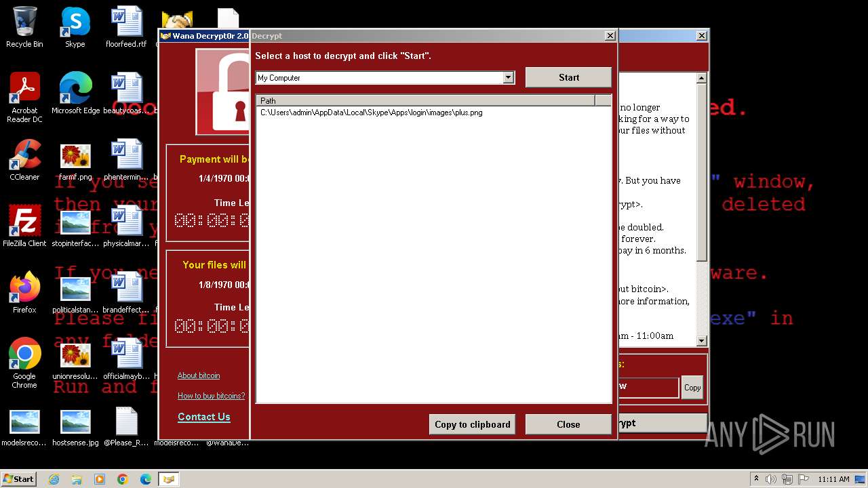Show hidden system tray icons

click(x=756, y=479)
